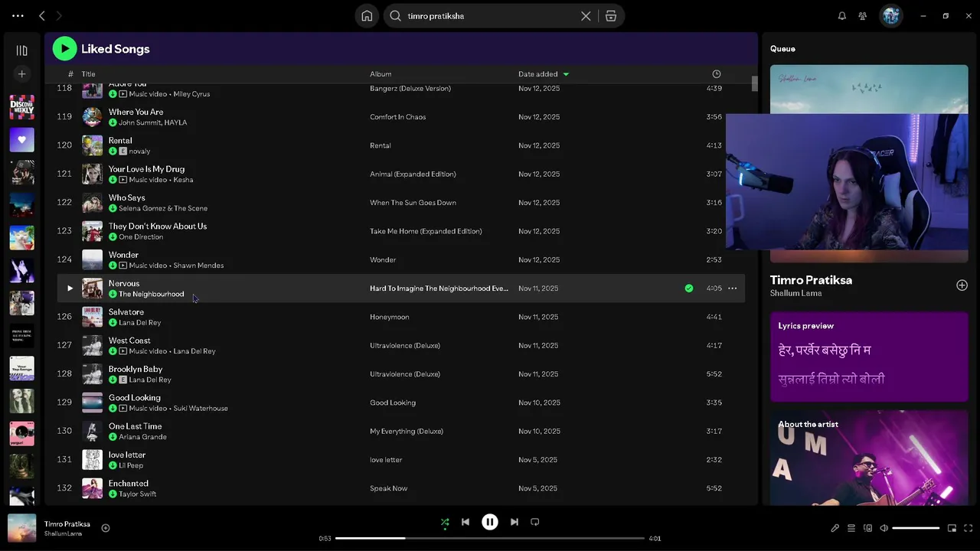The height and width of the screenshot is (551, 980).
Task: Open now-playing cover art in bottom bar
Action: coord(21,528)
